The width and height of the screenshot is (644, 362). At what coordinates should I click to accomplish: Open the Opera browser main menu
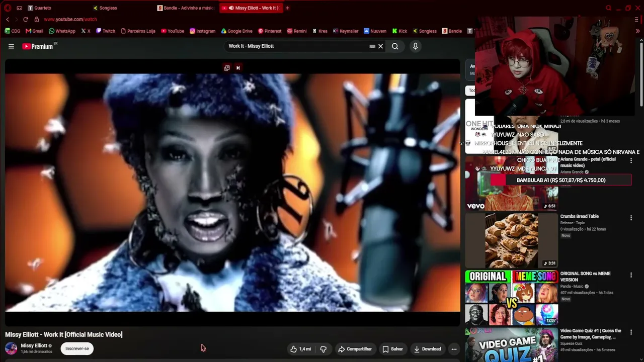point(8,8)
